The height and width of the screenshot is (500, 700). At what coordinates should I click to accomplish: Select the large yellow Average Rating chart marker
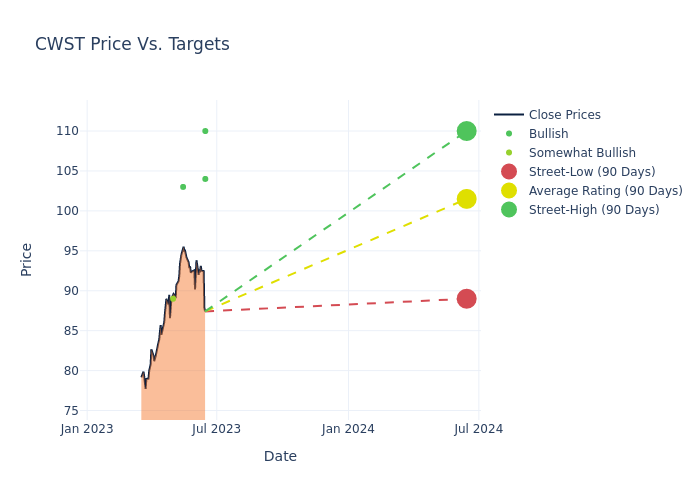[x=466, y=199]
